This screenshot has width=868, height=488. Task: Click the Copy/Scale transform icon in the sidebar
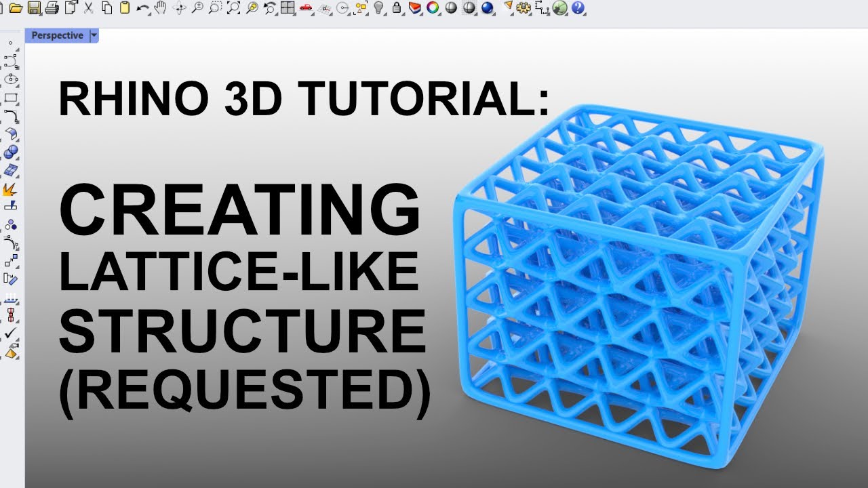(x=11, y=279)
